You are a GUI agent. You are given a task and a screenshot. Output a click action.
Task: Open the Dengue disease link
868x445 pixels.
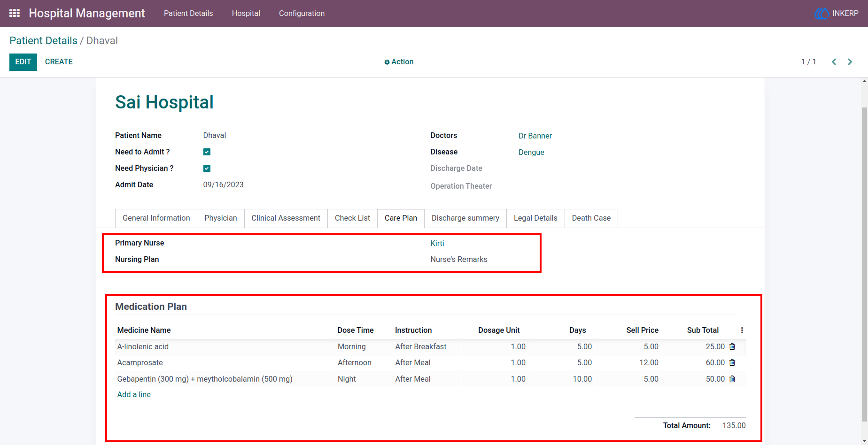pyautogui.click(x=531, y=152)
